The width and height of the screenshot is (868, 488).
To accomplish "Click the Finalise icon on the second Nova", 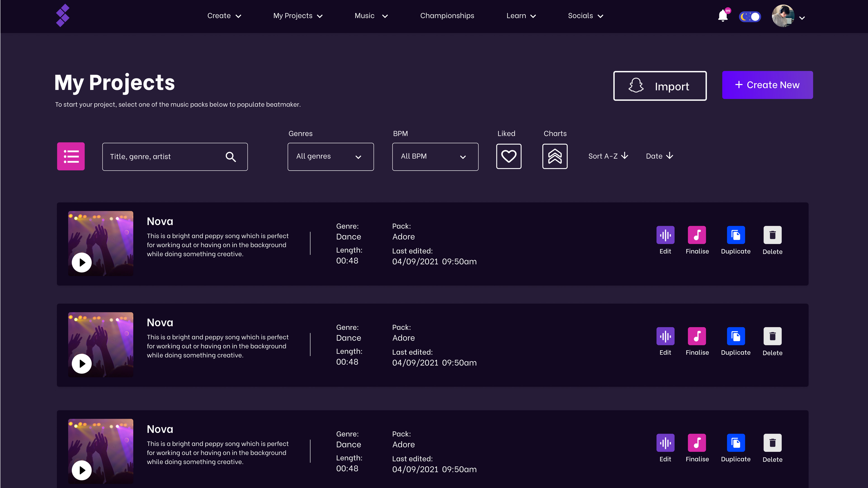I will [697, 336].
